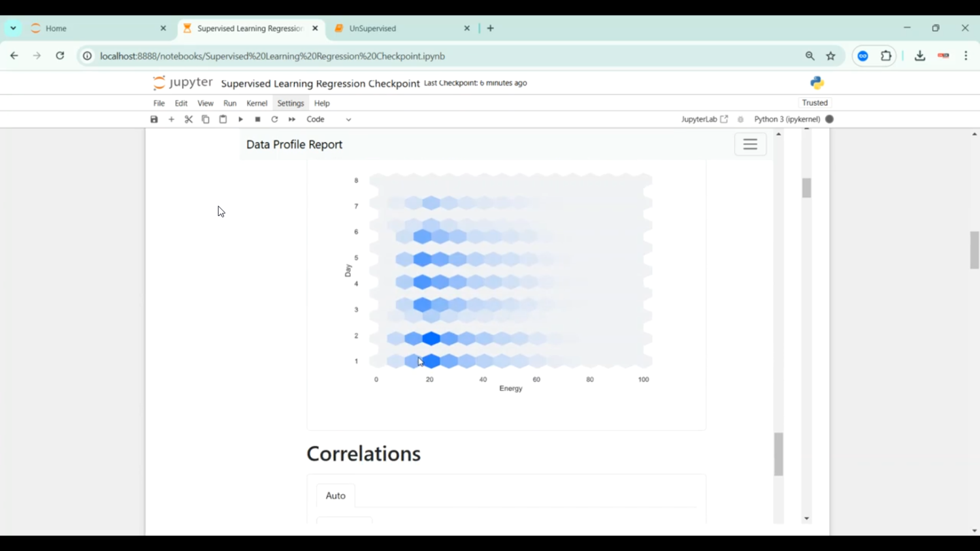Open the zoom magnifier in the address bar
Screen dimensions: 980x551
(810, 56)
